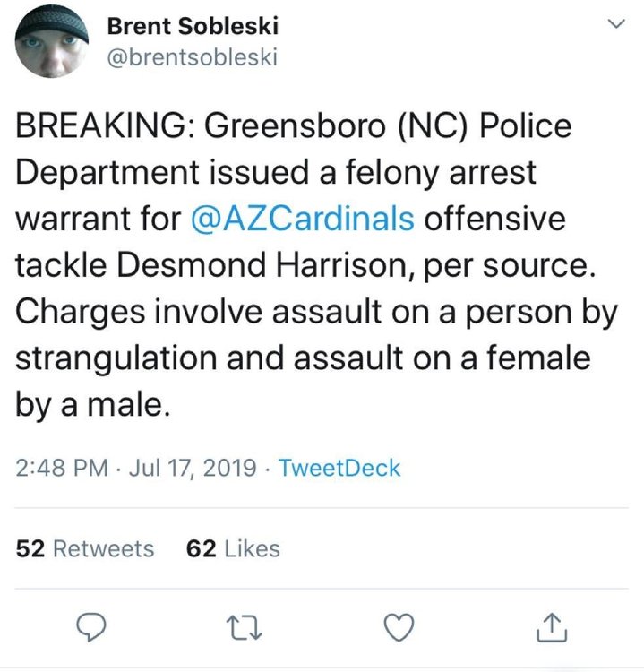This screenshot has height=672, width=644.
Task: Click the Jul 17, 2019 date
Action: [193, 467]
